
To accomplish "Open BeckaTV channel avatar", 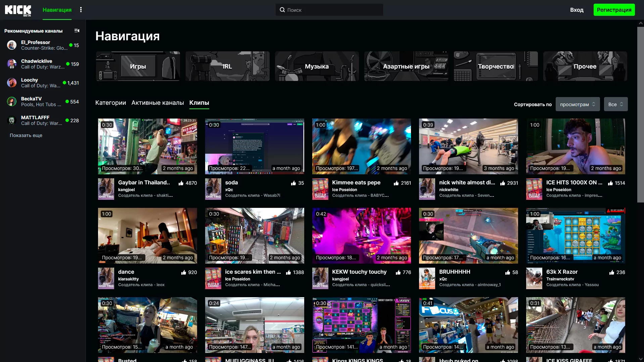I will click(12, 101).
